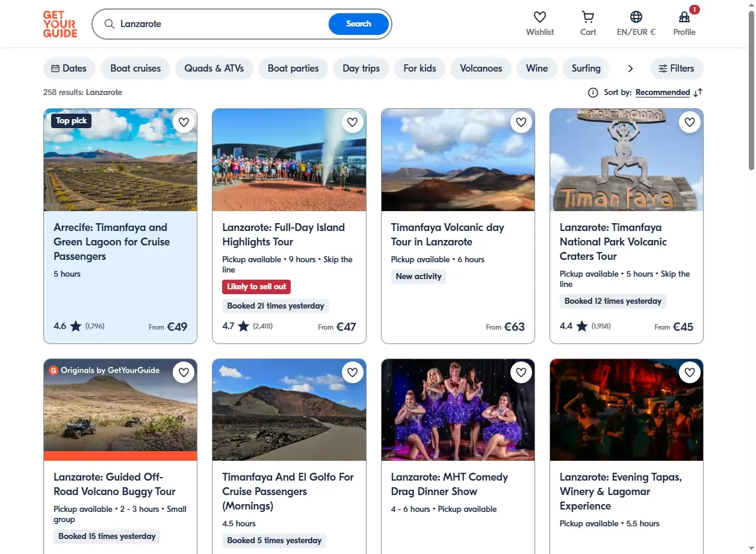Open Guided Off-Road Volcano Buggy Tour title
756x554 pixels.
pyautogui.click(x=114, y=484)
